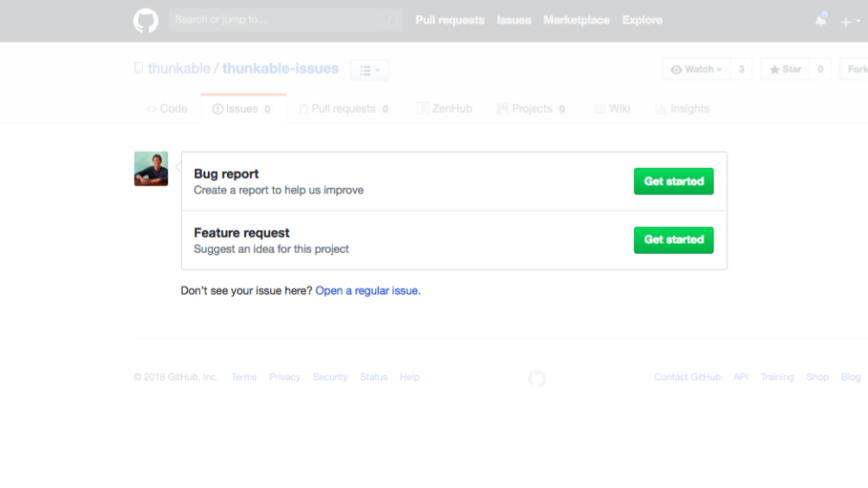Get started with Bug report
868x488 pixels.
click(x=673, y=182)
